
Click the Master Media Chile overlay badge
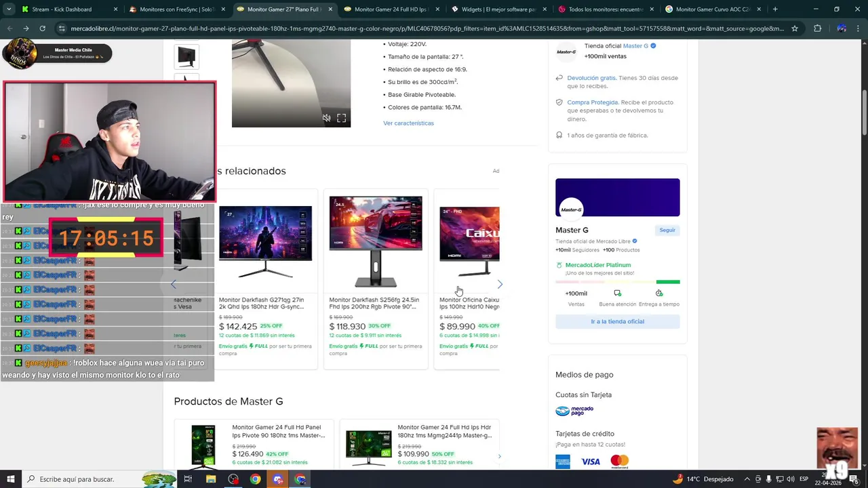pos(57,54)
